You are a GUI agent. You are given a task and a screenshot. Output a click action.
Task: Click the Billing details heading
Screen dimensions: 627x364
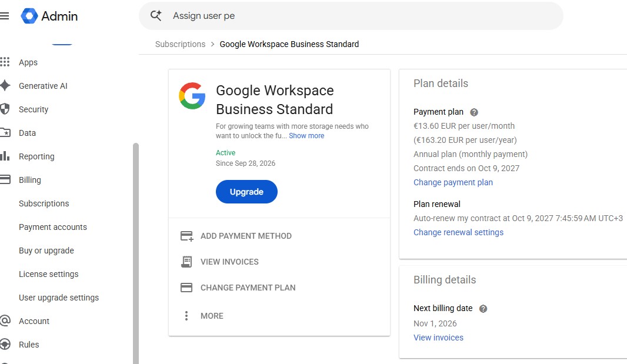(x=445, y=279)
